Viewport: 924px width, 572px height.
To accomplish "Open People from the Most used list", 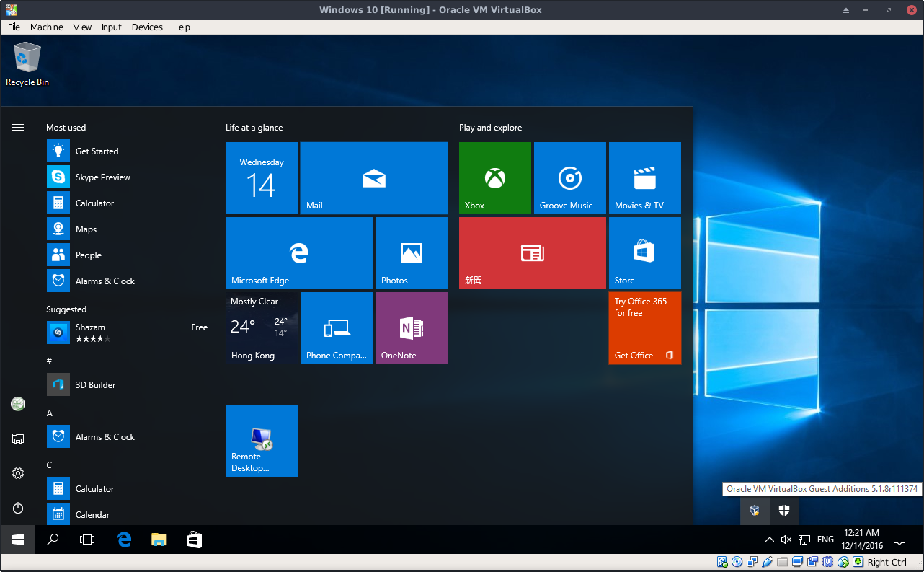I will [128, 255].
